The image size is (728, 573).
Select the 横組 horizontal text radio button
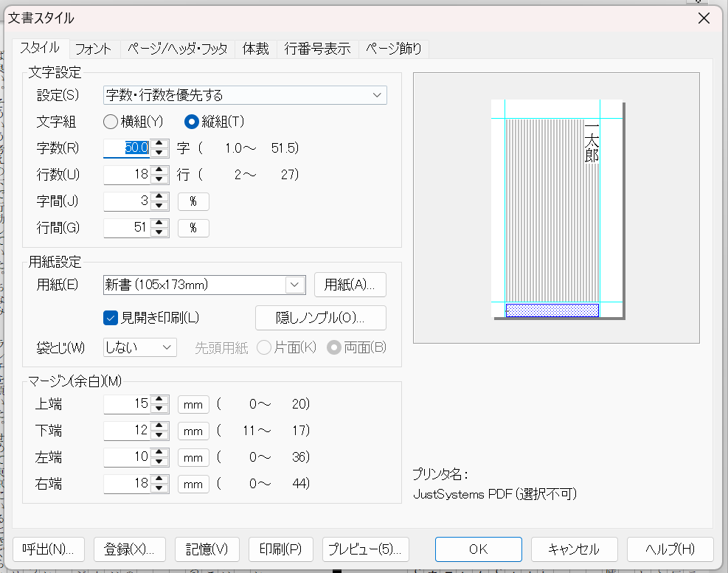click(110, 121)
